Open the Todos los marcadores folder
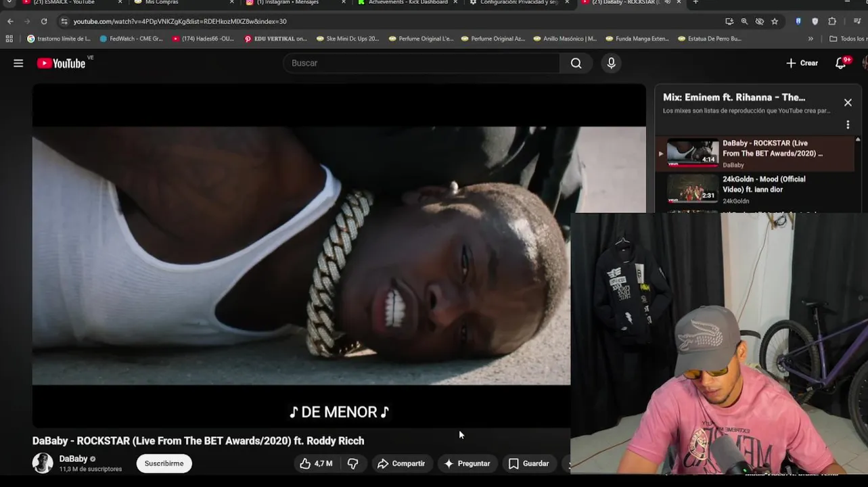The width and height of the screenshot is (868, 487). coord(848,39)
